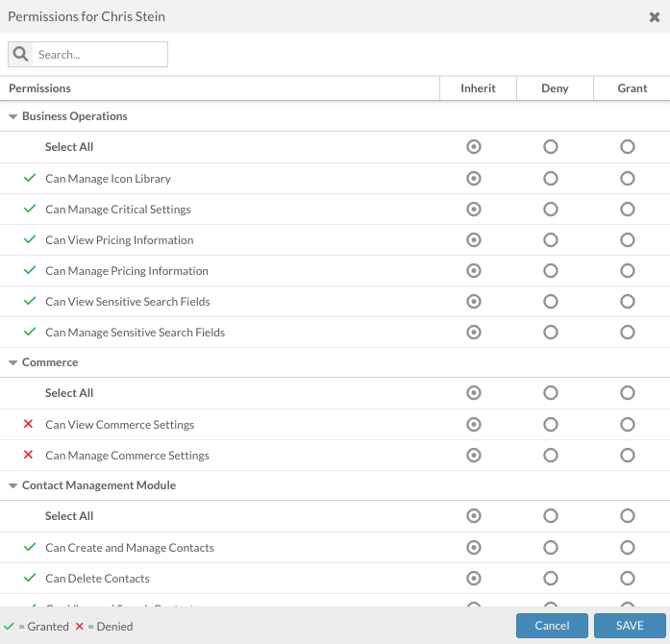Click granted checkmark beside Can View Pricing Information
The width and height of the screenshot is (670, 644).
pos(30,239)
